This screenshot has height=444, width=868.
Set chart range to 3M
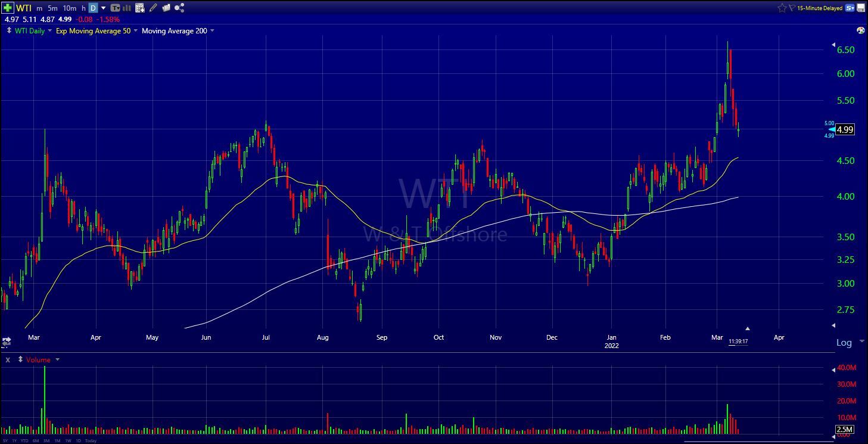click(x=46, y=441)
